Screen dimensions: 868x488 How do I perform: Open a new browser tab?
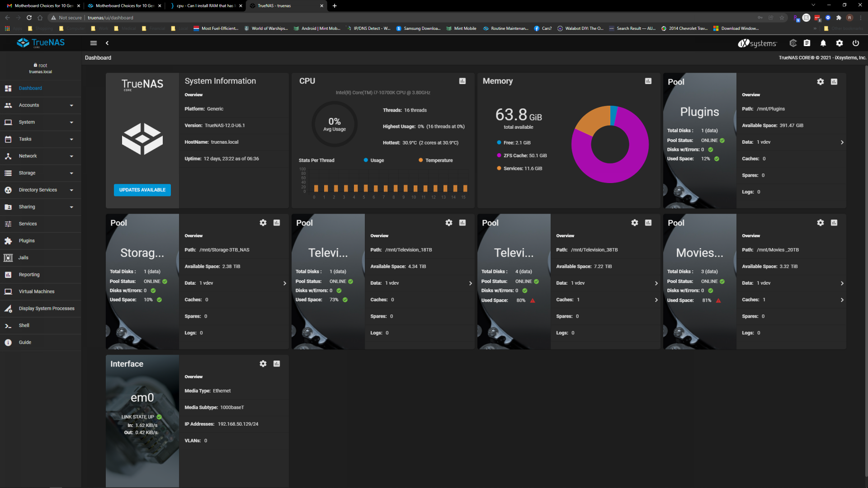(x=335, y=6)
